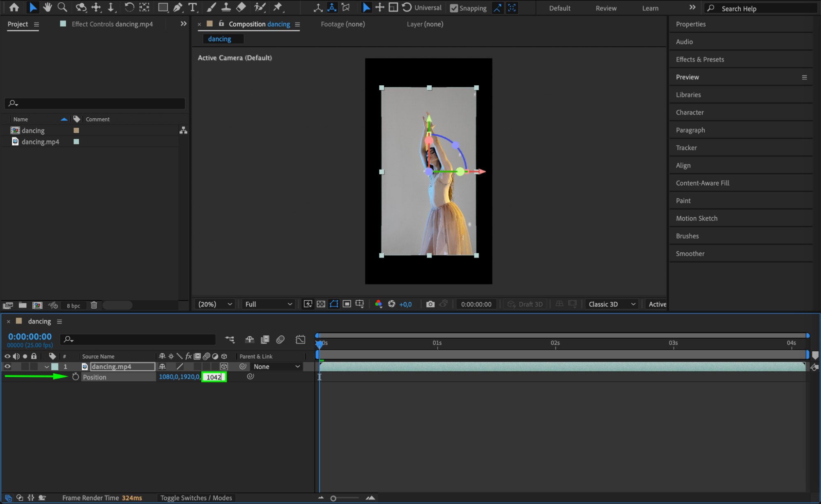The height and width of the screenshot is (504, 821).
Task: Open the magnification (20%) dropdown
Action: (215, 304)
